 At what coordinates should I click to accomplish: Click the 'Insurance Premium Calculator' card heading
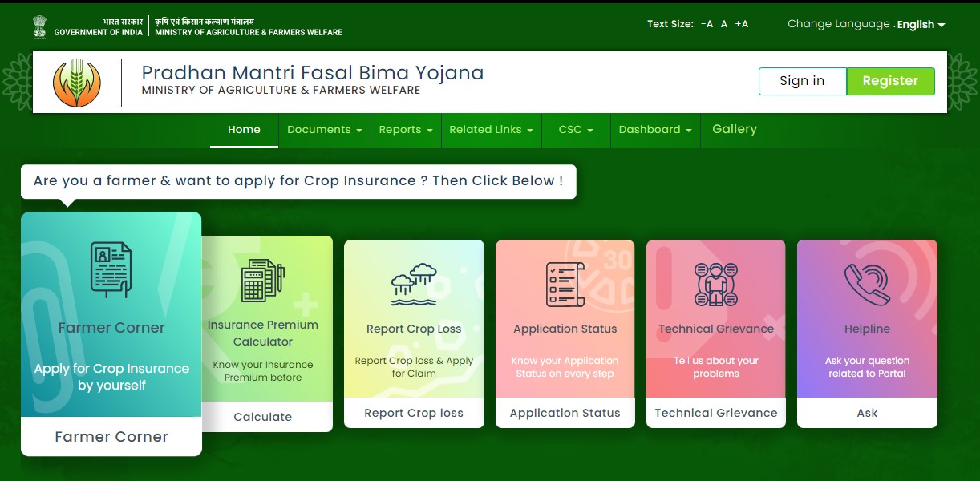pos(263,333)
